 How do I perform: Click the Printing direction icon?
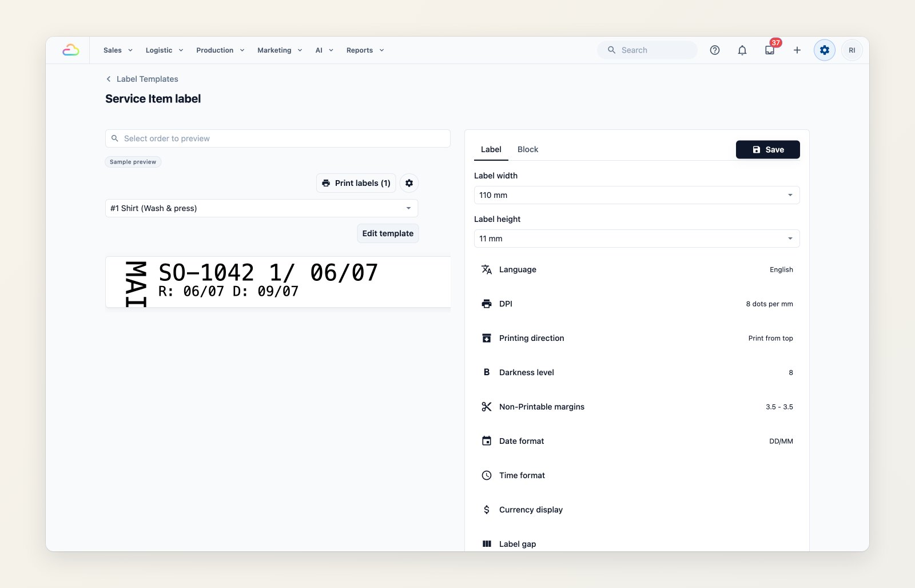(x=487, y=338)
